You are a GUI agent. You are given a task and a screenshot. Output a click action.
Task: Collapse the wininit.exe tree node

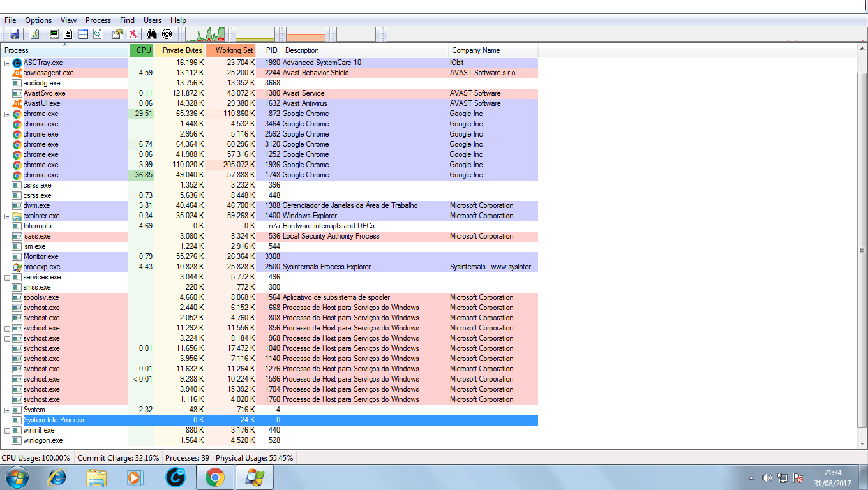tap(7, 430)
